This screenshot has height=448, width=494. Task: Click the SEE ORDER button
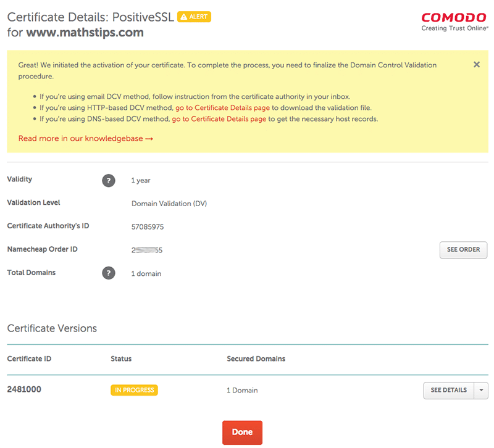point(463,250)
